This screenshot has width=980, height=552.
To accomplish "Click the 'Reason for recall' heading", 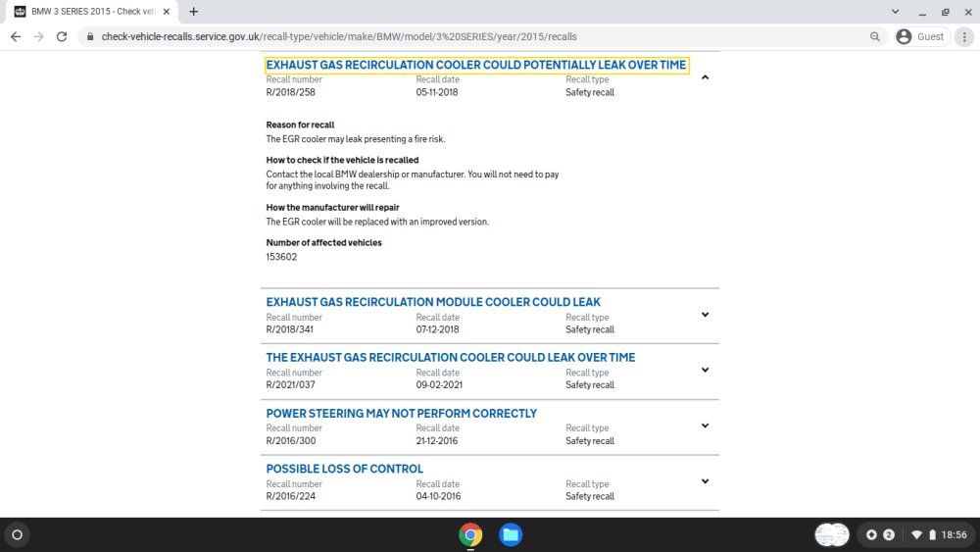I will pyautogui.click(x=300, y=125).
